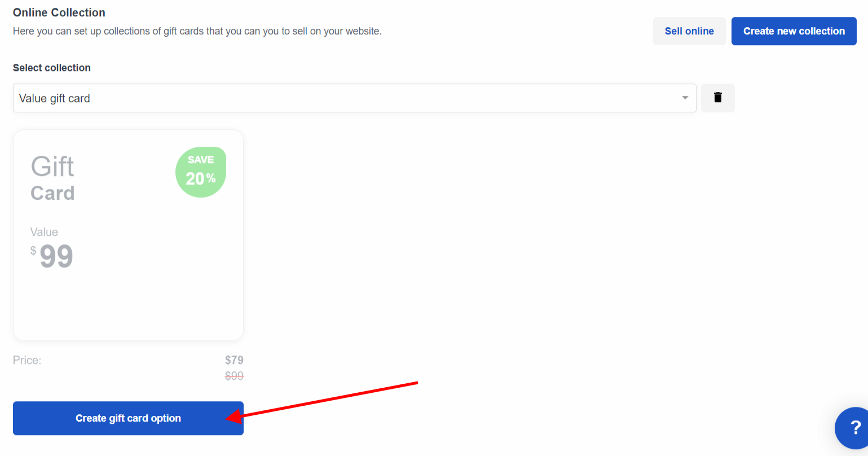Expand the collection dropdown arrow
The height and width of the screenshot is (456, 868).
pyautogui.click(x=685, y=98)
